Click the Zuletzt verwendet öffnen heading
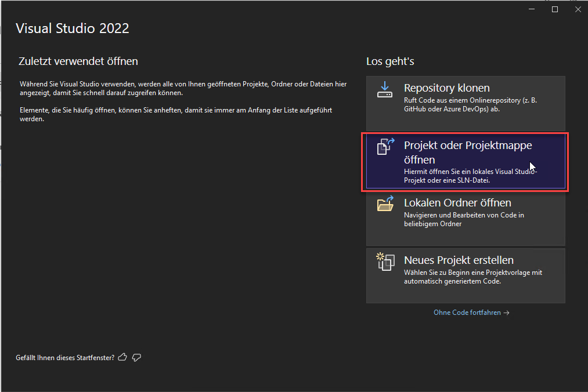This screenshot has height=392, width=588. pos(78,61)
